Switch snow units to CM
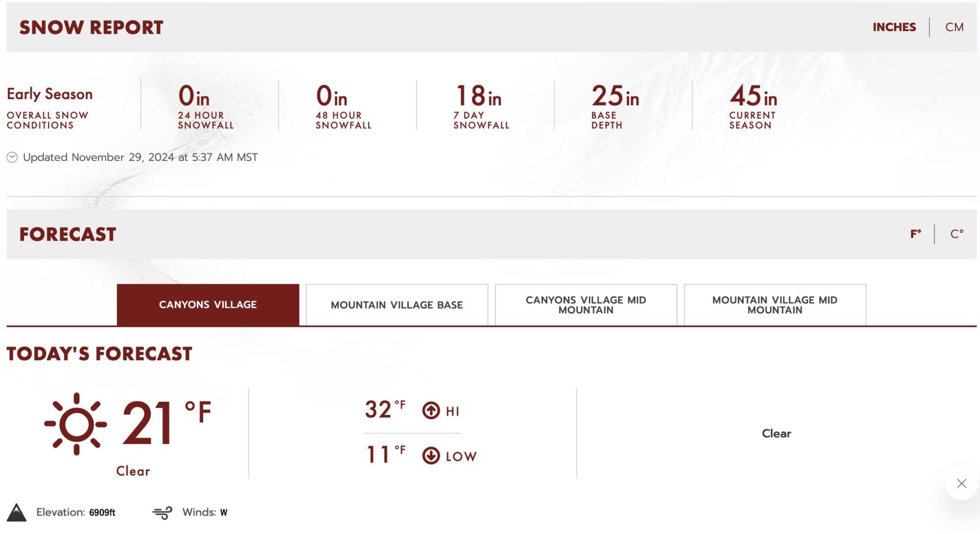Viewport: 980px width, 534px height. 954,27
